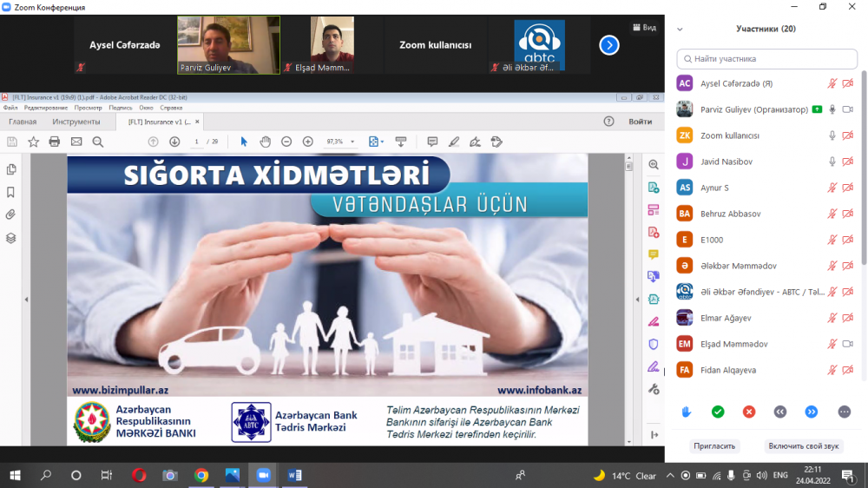Toggle Javid Nasibov microphone icon
This screenshot has height=488, width=868.
832,162
